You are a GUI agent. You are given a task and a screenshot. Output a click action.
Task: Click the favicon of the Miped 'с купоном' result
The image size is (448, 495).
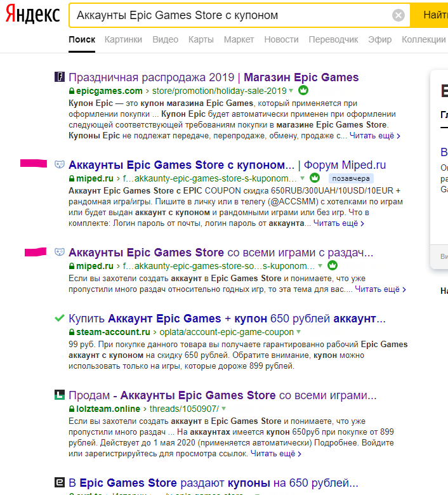tap(60, 164)
